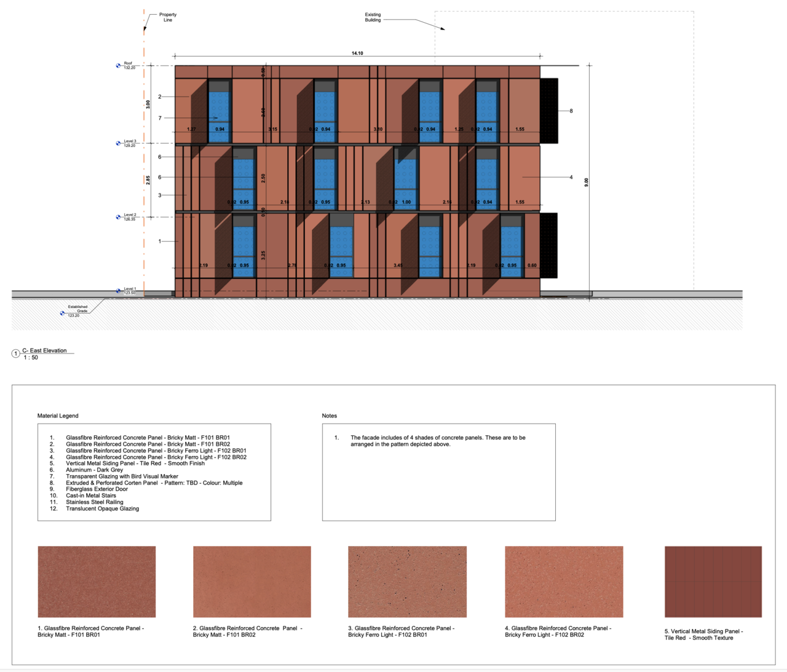This screenshot has height=672, width=787.
Task: Click the 'Roof 132.20' level label
Action: (x=129, y=65)
